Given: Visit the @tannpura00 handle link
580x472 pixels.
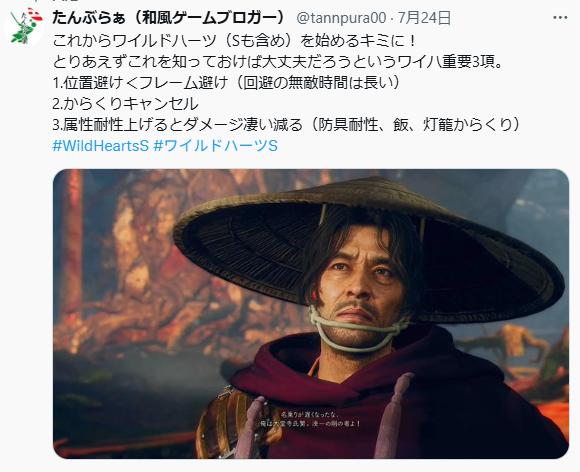Looking at the screenshot, I should (341, 18).
